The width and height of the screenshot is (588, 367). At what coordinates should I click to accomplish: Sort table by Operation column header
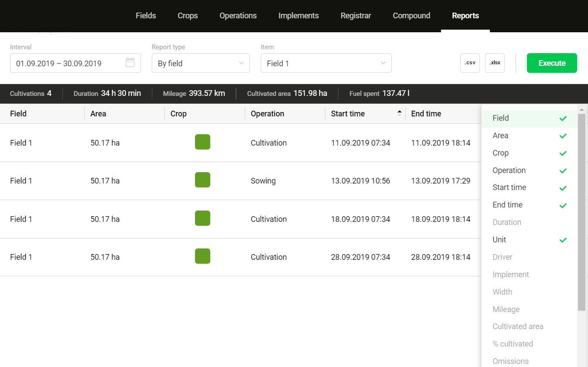click(267, 114)
